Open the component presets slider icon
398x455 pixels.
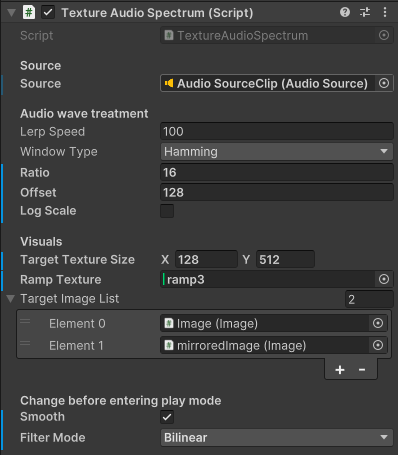(x=365, y=12)
